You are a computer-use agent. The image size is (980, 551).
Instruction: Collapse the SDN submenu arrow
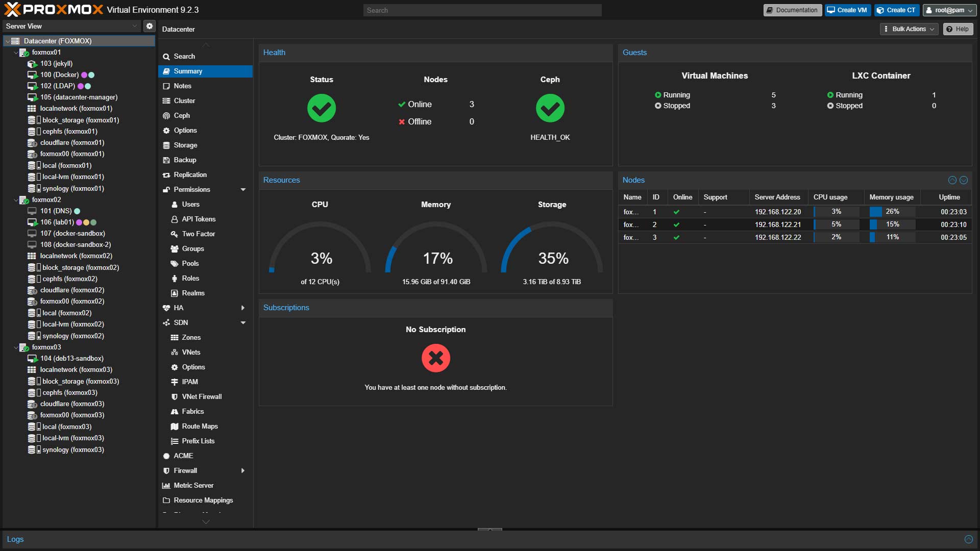click(x=243, y=323)
